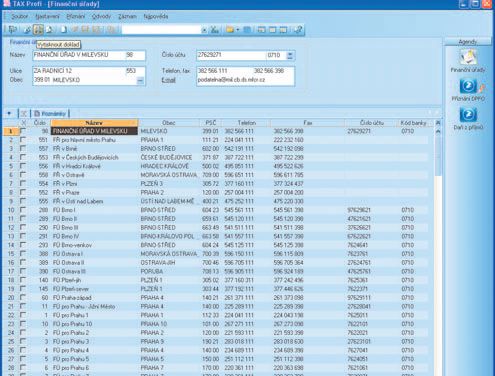The width and height of the screenshot is (495, 376).
Task: Select the FINANČNÍ ÚŘAD V MILEVSKU table cell
Action: click(94, 131)
